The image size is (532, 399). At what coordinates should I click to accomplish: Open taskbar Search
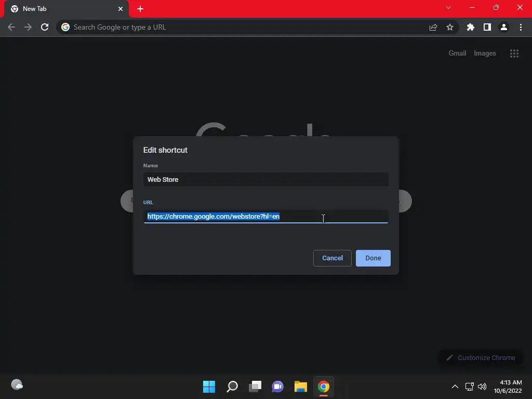click(232, 387)
